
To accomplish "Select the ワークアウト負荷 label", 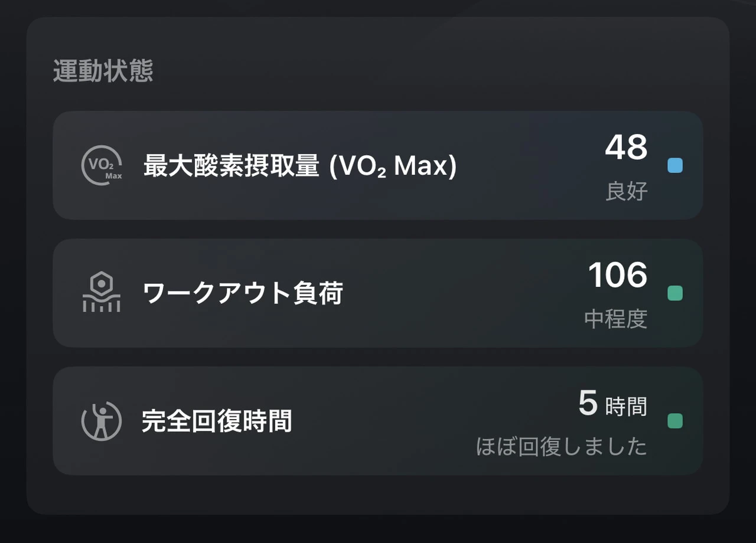I will coord(243,293).
